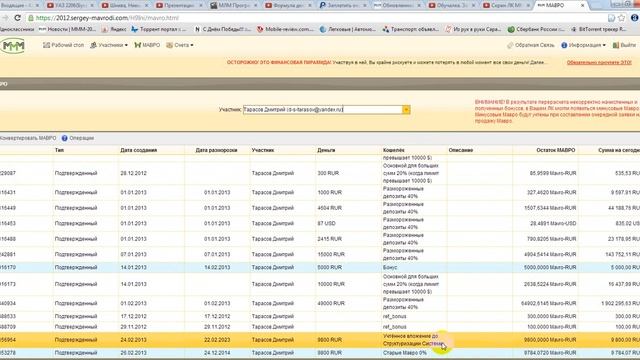Click the 2415 RUR money cell
This screenshot has height=360, width=640.
329,239
